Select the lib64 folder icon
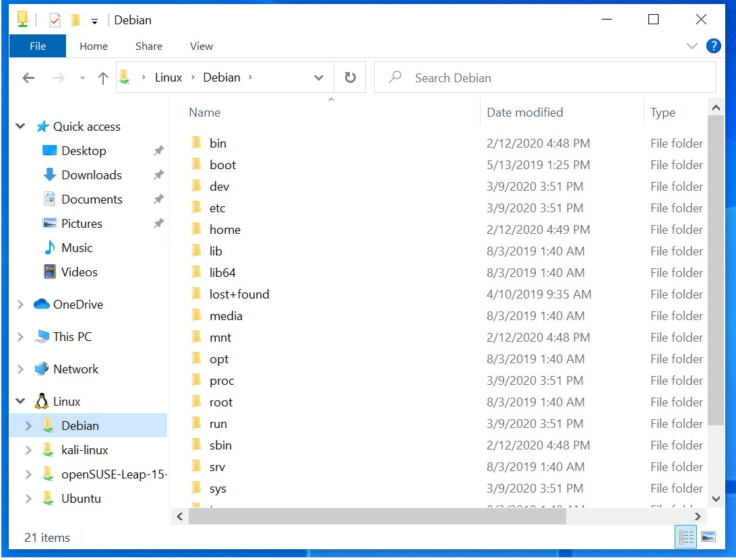The width and height of the screenshot is (736, 560). [197, 272]
